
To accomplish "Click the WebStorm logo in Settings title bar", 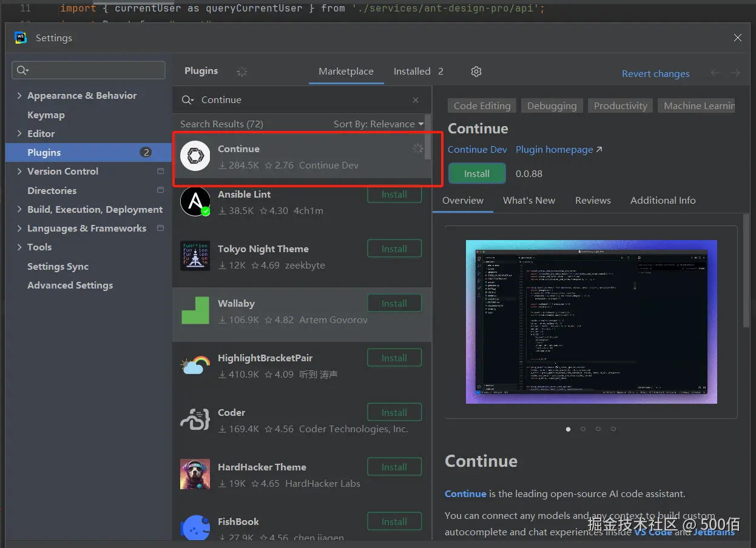I will tap(21, 38).
